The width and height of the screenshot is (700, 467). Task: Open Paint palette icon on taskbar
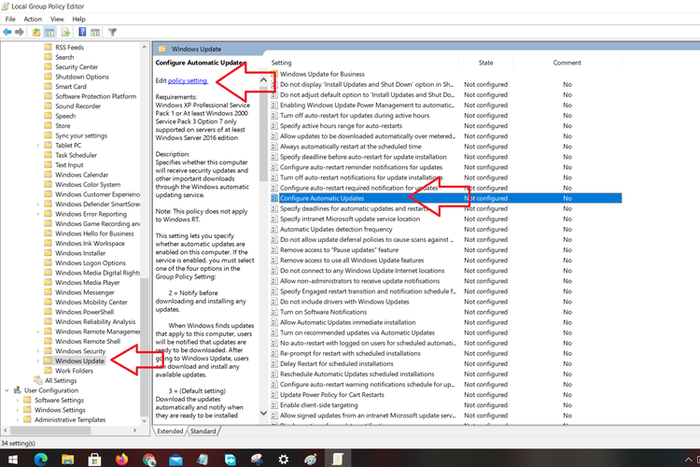[x=310, y=459]
